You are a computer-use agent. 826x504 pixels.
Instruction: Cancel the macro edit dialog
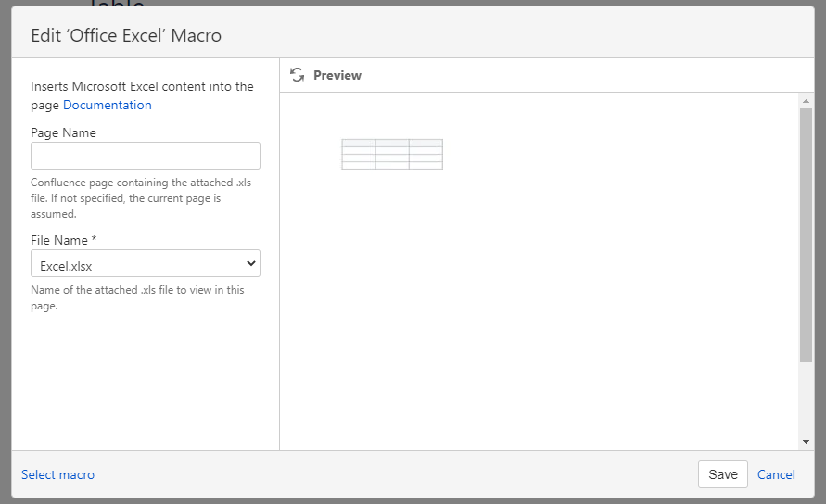click(776, 474)
